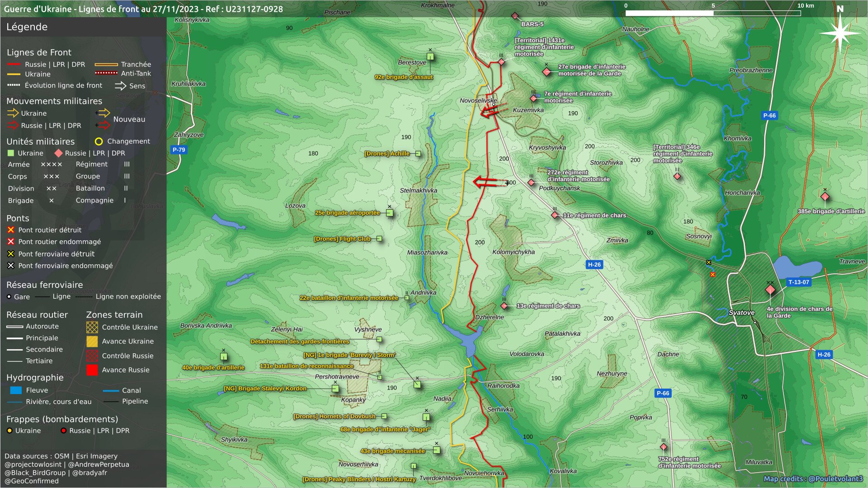This screenshot has width=868, height=488.
Task: Select the Drones Hornets of Dovbush square
Action: (x=384, y=416)
